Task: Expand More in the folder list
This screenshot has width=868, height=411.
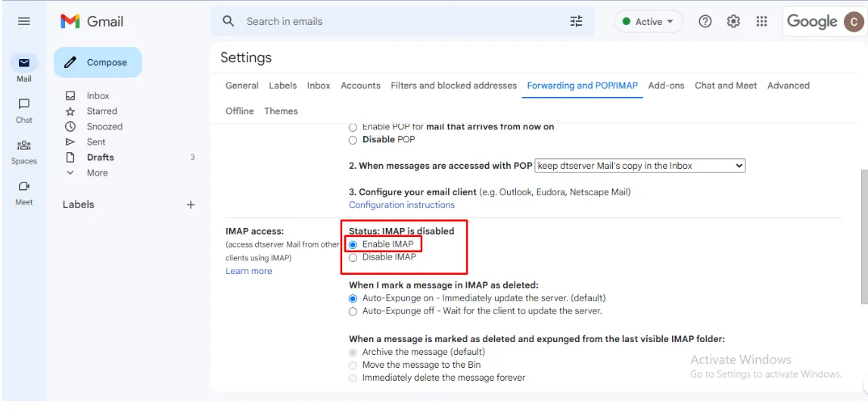Action: [97, 173]
